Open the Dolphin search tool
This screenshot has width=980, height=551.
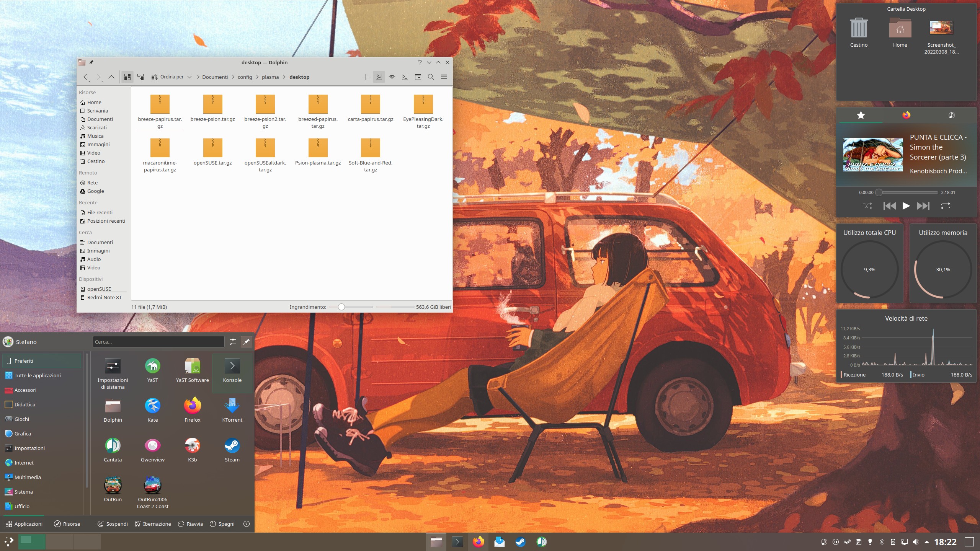[x=431, y=77]
